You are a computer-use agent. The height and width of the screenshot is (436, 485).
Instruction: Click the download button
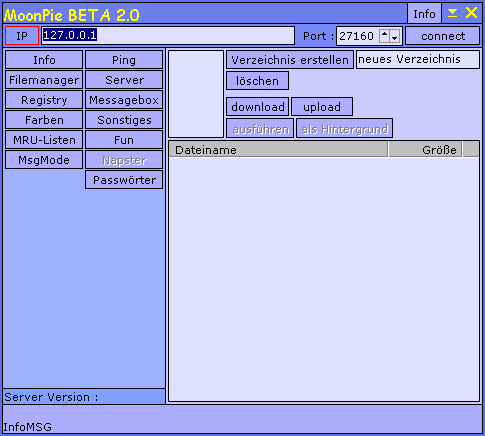pyautogui.click(x=258, y=107)
